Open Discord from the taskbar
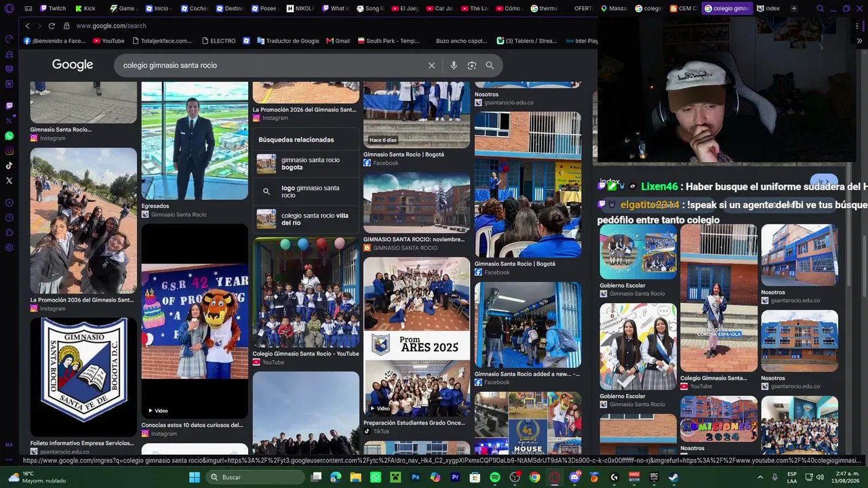 point(574,477)
